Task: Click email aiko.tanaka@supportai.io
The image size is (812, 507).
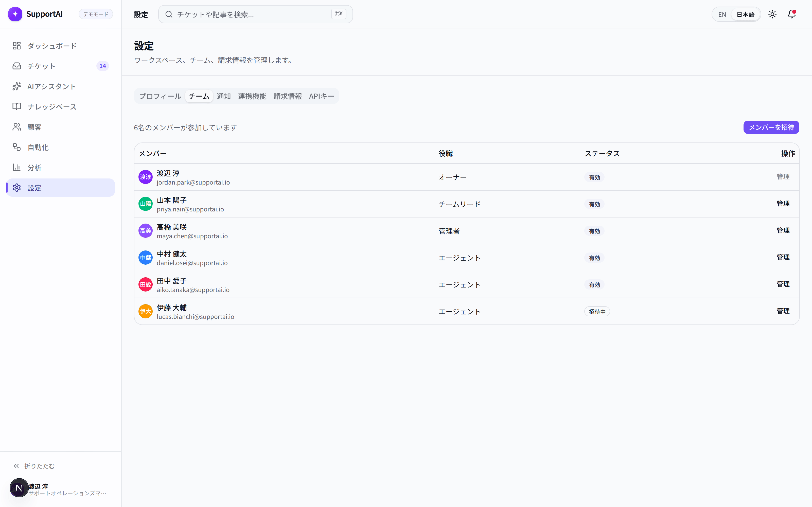Action: pyautogui.click(x=193, y=290)
